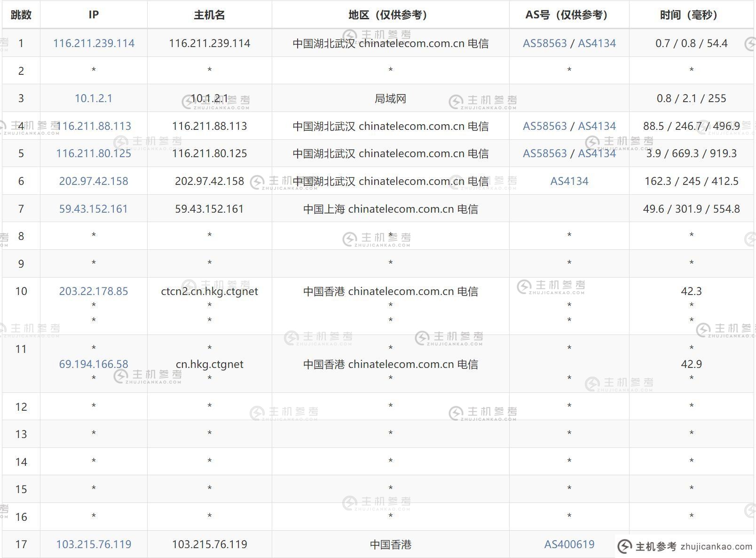
Task: Click hop number 14
Action: (21, 462)
